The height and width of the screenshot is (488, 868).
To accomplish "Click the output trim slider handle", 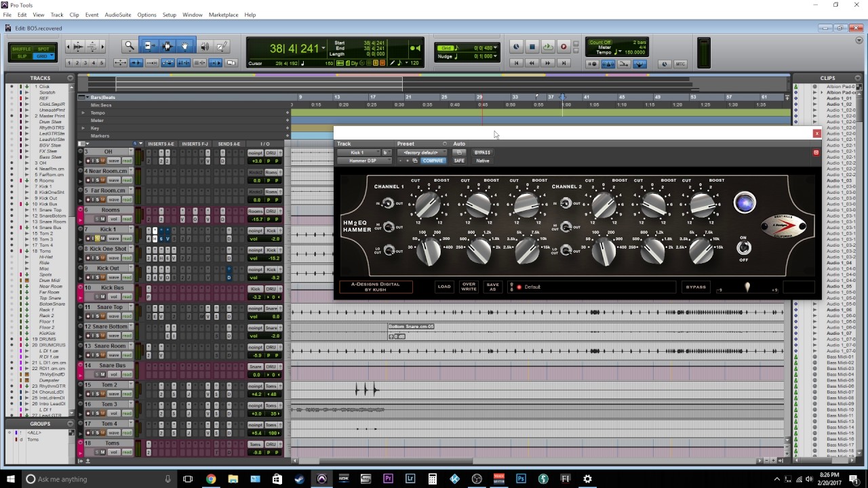I will (747, 287).
